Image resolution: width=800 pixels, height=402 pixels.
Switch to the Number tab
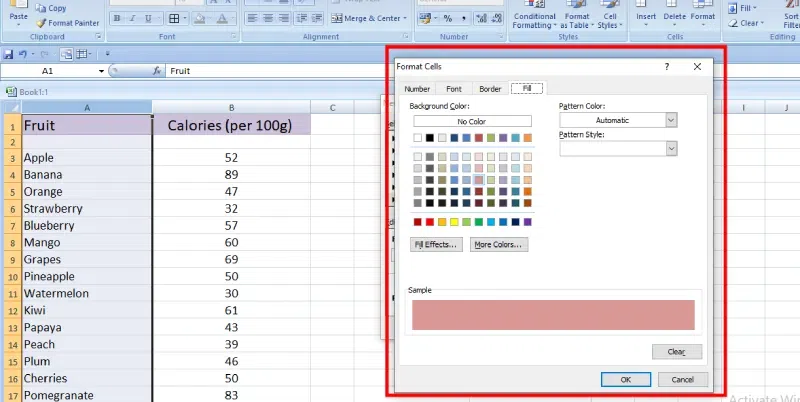[417, 89]
